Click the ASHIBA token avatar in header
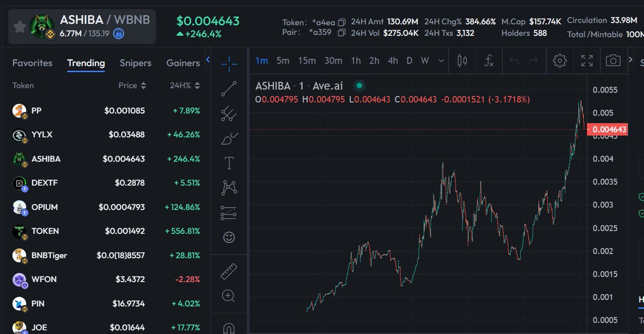644x334 pixels. [42, 26]
